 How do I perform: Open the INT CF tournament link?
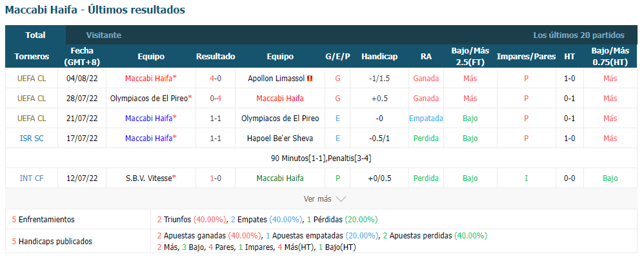32,178
